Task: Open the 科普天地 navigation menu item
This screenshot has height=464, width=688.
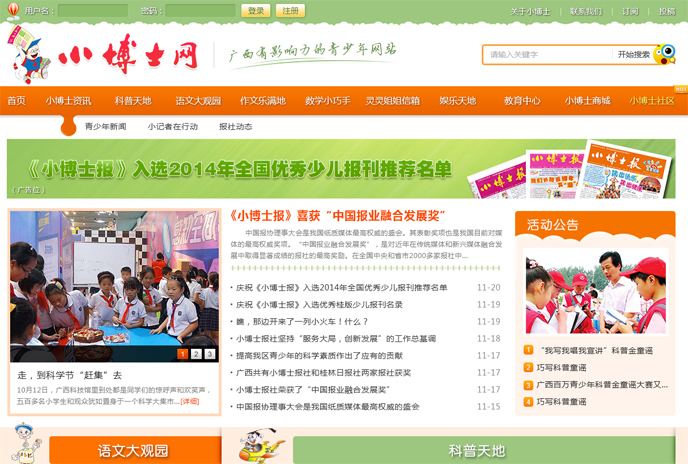Action: (132, 101)
